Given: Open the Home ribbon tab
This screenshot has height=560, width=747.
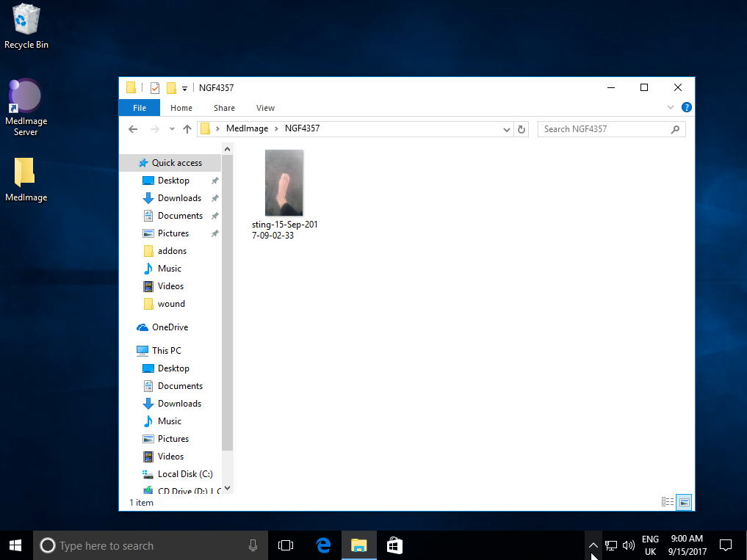Looking at the screenshot, I should pyautogui.click(x=181, y=108).
